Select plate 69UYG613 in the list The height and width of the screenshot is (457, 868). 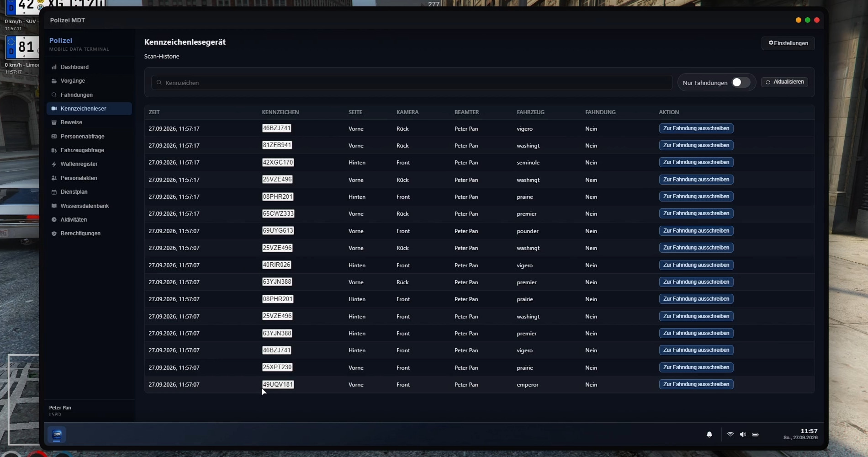click(x=278, y=231)
